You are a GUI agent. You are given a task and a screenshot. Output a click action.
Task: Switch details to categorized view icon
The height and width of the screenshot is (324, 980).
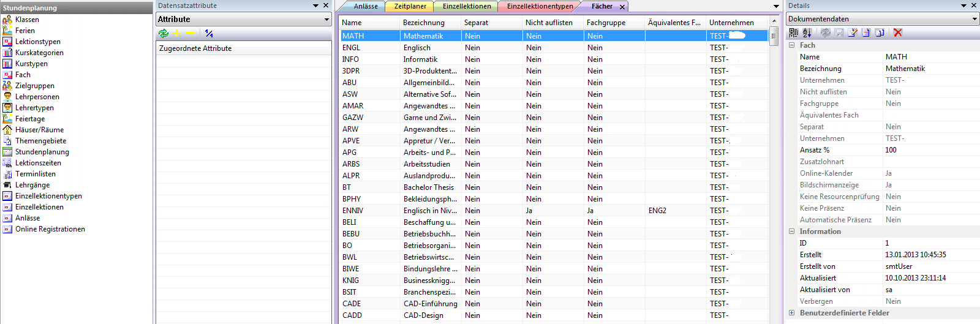tap(794, 33)
